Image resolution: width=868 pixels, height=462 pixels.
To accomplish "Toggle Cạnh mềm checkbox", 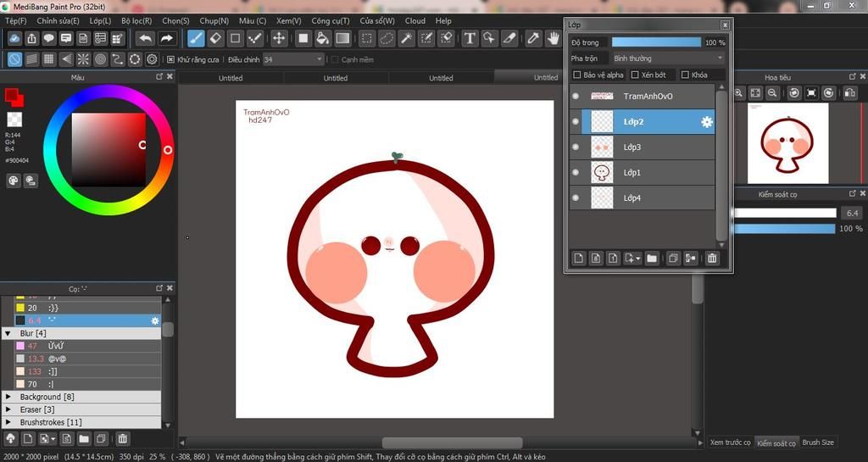I will (x=334, y=59).
